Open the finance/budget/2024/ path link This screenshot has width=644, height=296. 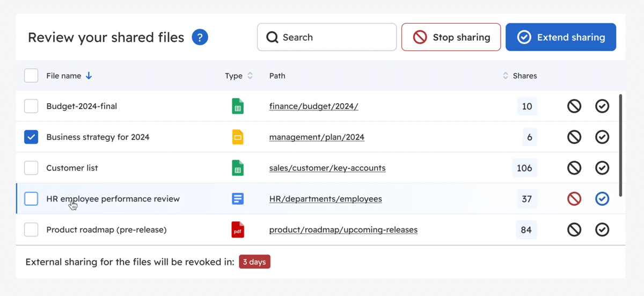[313, 106]
